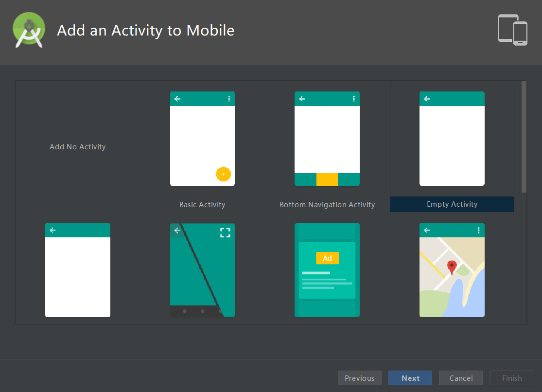Screen dimensions: 542x392
Task: Click the Empty Activity label
Action: click(x=452, y=204)
